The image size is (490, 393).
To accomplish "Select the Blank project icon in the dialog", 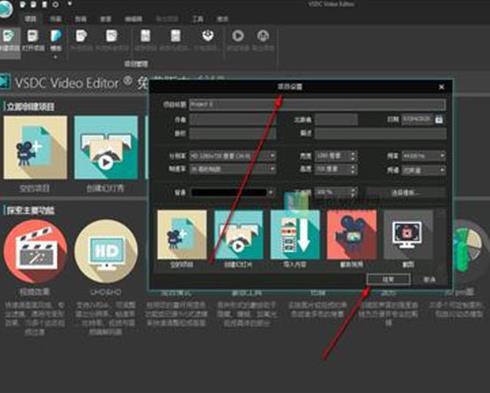I will (x=182, y=235).
